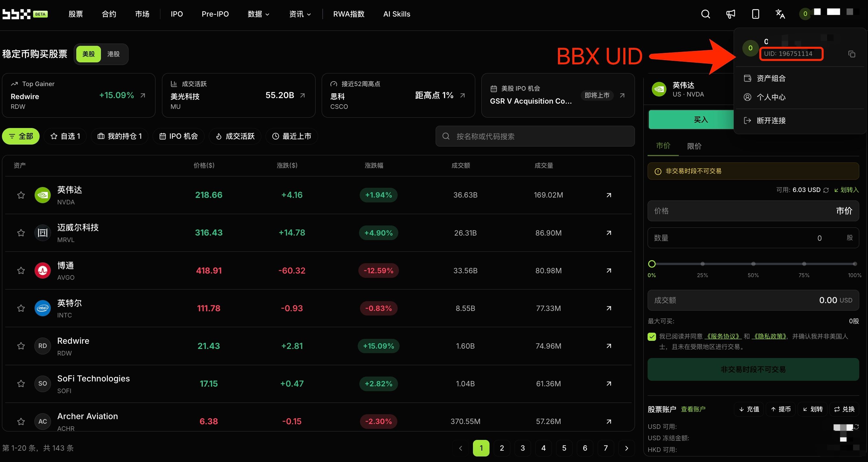The height and width of the screenshot is (462, 868).
Task: Open RDW detail arrow in table row
Action: point(609,346)
